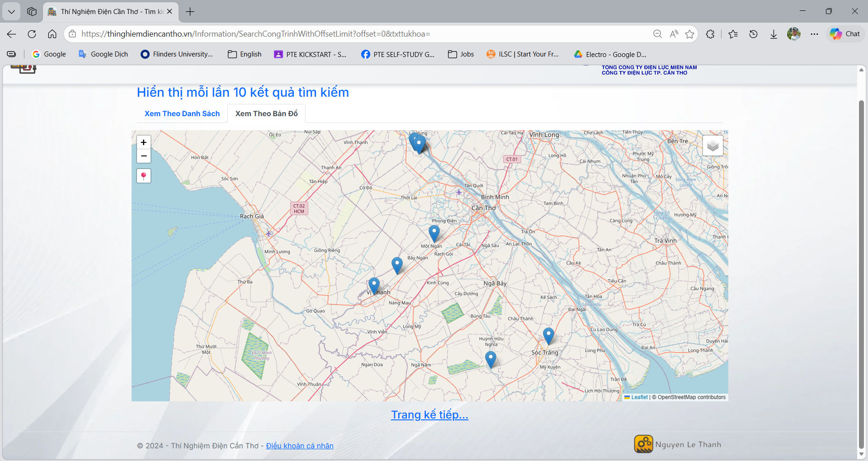Viewport: 868px width, 461px height.
Task: Switch to Xem Theo Danh Sách tab
Action: click(x=182, y=113)
